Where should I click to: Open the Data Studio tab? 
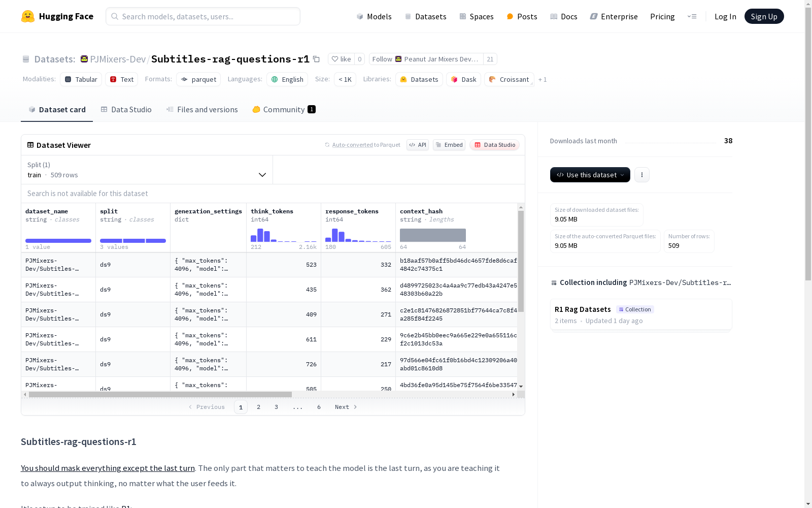point(126,110)
